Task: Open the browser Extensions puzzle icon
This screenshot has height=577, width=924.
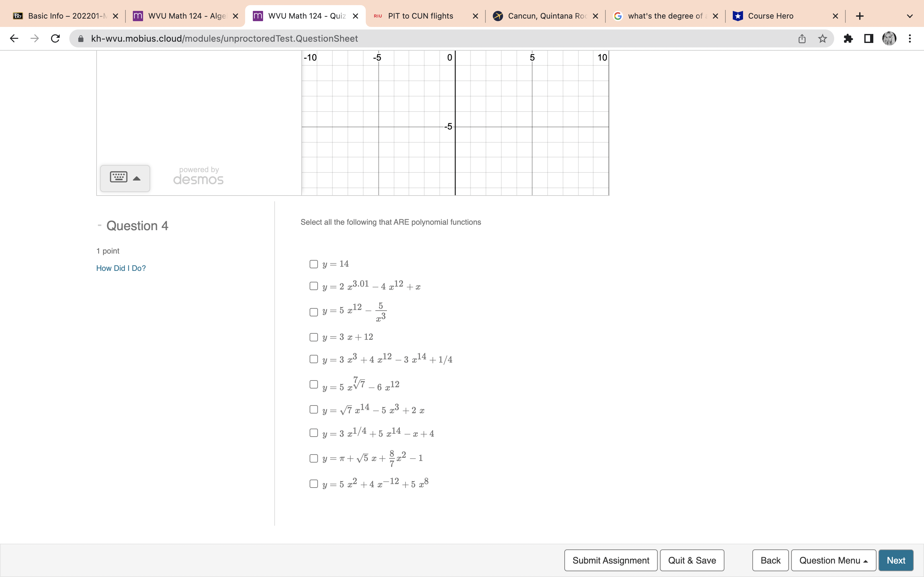Action: (848, 38)
